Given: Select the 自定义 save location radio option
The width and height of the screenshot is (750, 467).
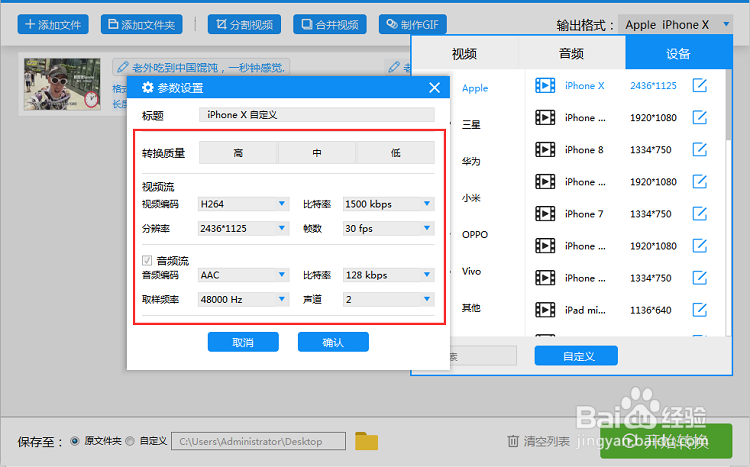Looking at the screenshot, I should tap(130, 441).
